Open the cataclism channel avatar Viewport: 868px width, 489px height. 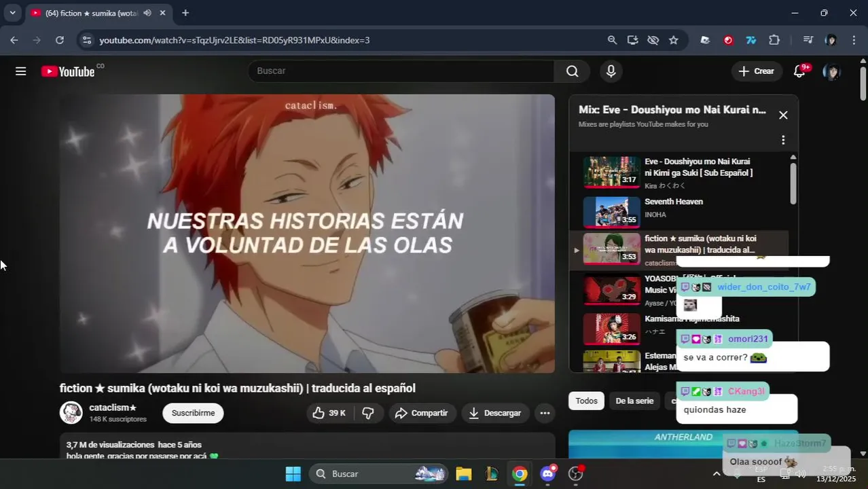[x=71, y=413]
